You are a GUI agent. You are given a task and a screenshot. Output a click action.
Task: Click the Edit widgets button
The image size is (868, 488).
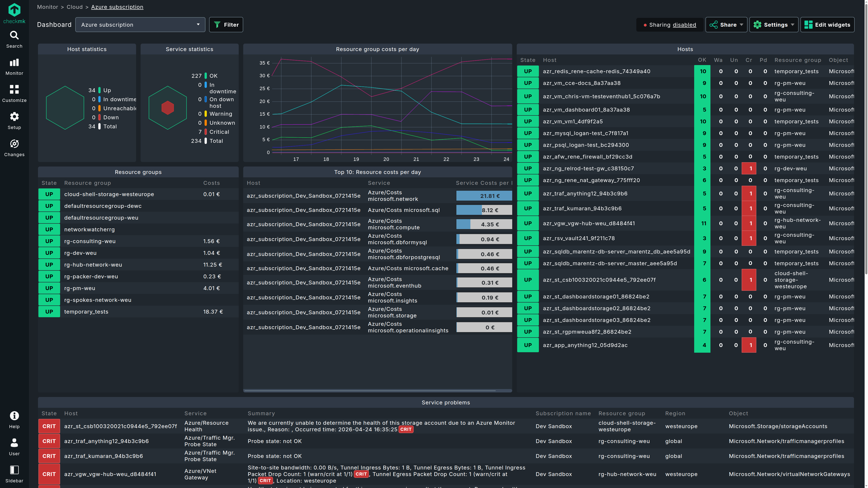tap(827, 25)
